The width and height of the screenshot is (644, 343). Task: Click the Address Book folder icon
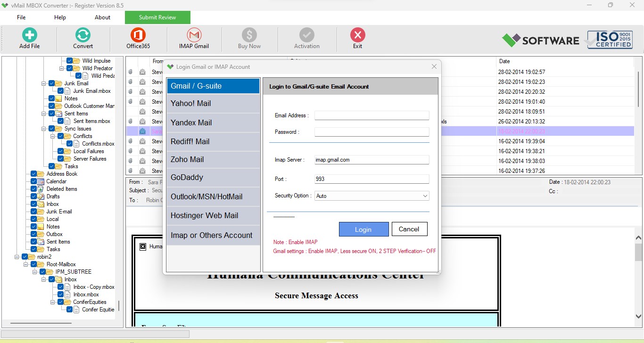click(41, 174)
